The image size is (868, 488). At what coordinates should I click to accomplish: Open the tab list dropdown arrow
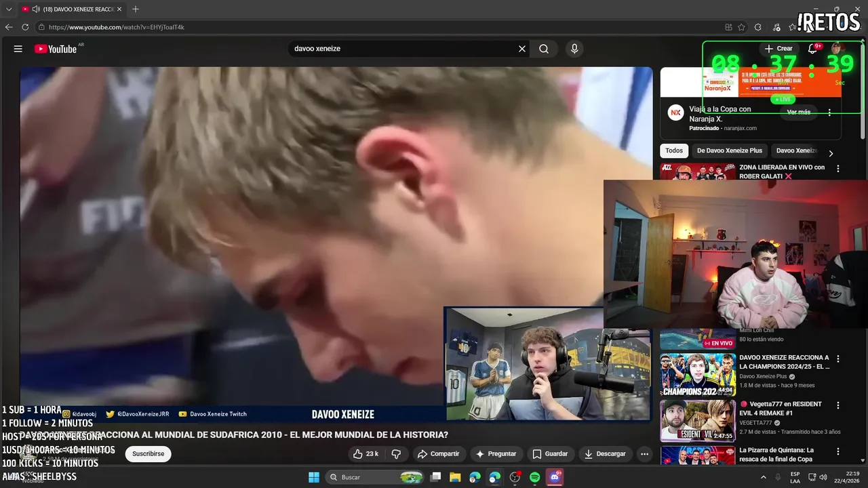[x=9, y=9]
